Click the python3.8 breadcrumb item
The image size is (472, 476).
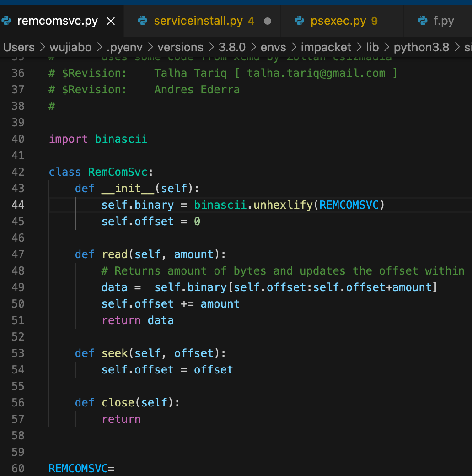[421, 47]
